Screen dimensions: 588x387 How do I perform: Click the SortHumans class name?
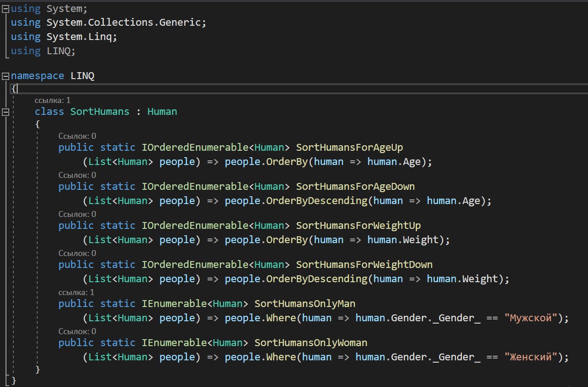pyautogui.click(x=100, y=112)
